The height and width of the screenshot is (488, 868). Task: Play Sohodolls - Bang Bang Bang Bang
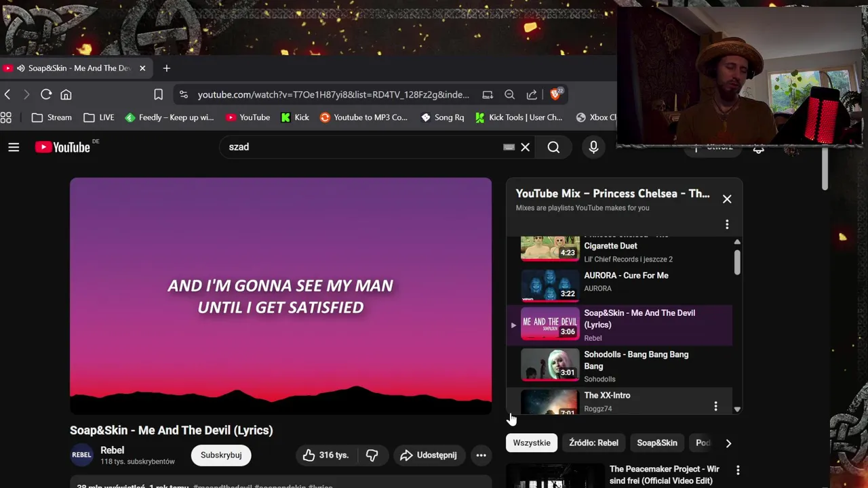[636, 360]
